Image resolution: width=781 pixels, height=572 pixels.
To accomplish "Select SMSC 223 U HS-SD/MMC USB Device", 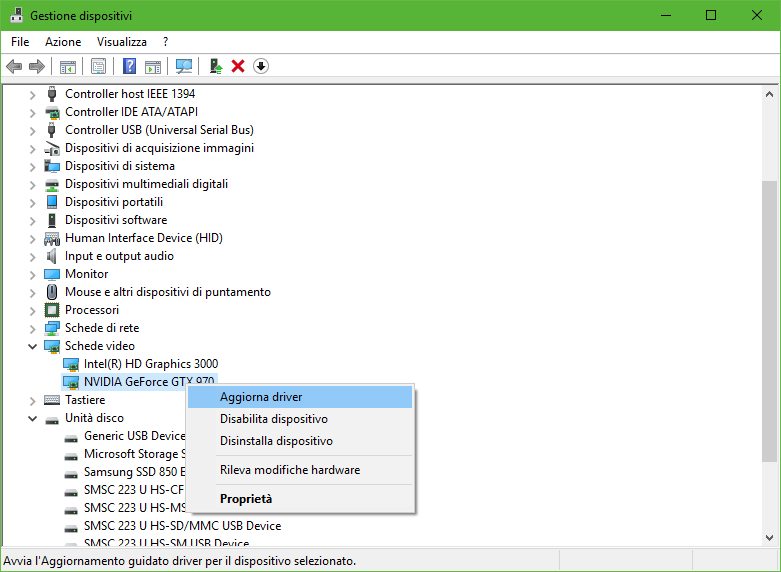I will coord(182,526).
